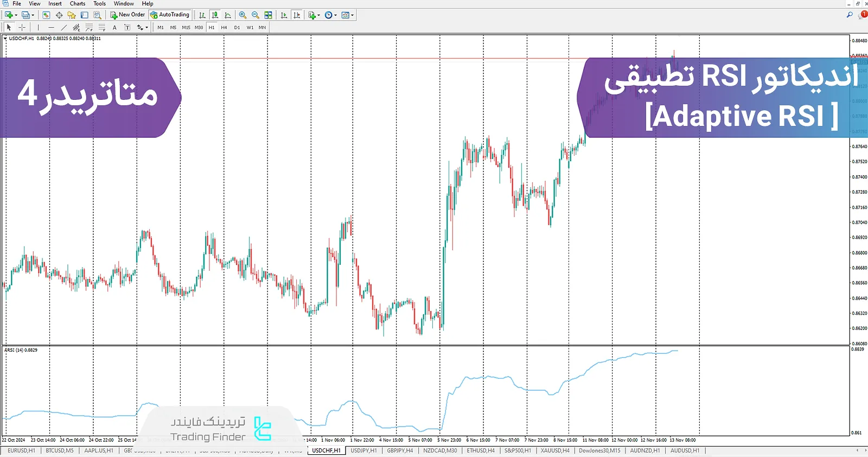Switch to GBPJPY,H4 chart tab
The height and width of the screenshot is (457, 868).
click(400, 450)
